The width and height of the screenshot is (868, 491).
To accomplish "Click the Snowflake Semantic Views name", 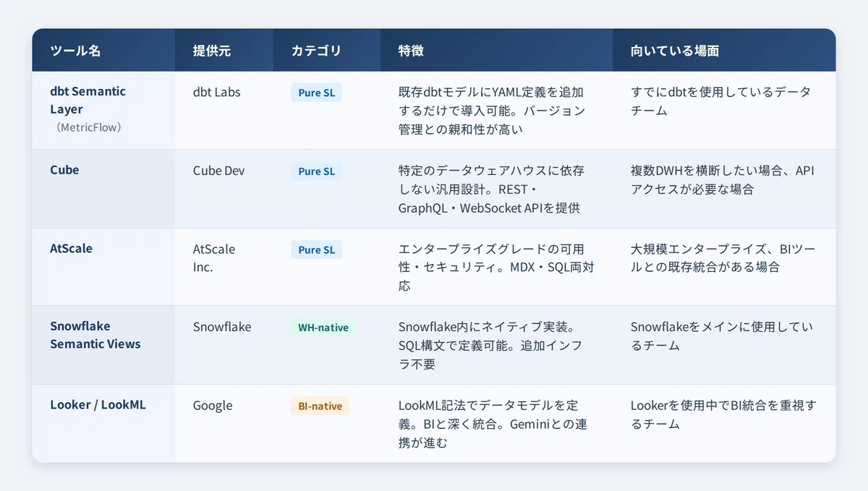I will point(95,335).
